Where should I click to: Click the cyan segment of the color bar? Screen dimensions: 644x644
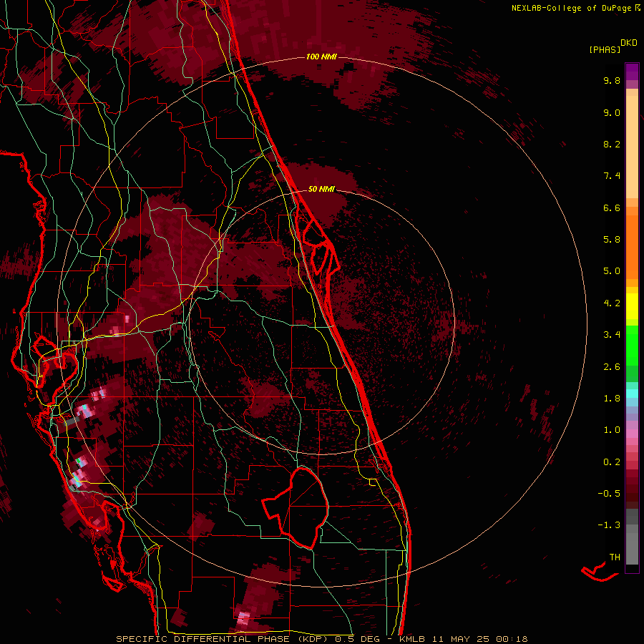632,394
